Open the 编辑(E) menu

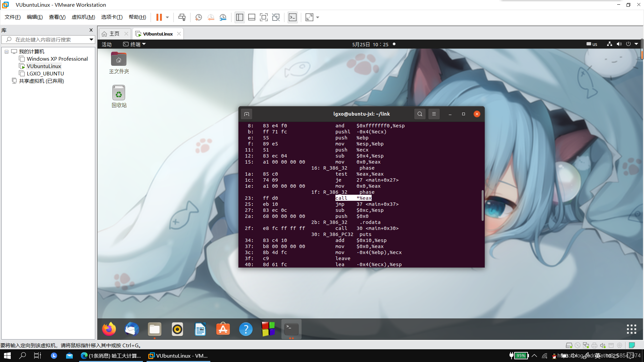coord(35,17)
